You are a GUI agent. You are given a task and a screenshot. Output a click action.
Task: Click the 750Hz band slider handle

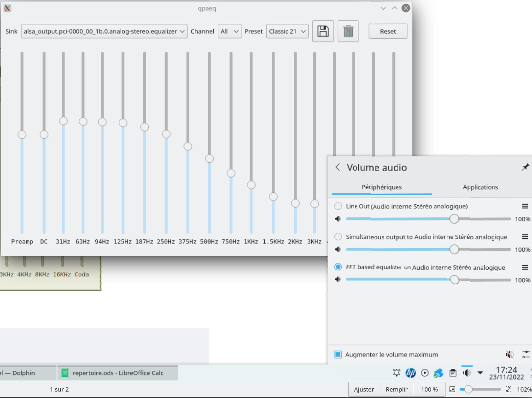(x=231, y=173)
